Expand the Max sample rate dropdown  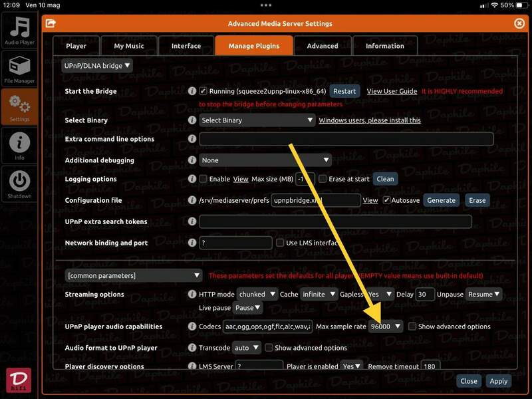coord(386,327)
